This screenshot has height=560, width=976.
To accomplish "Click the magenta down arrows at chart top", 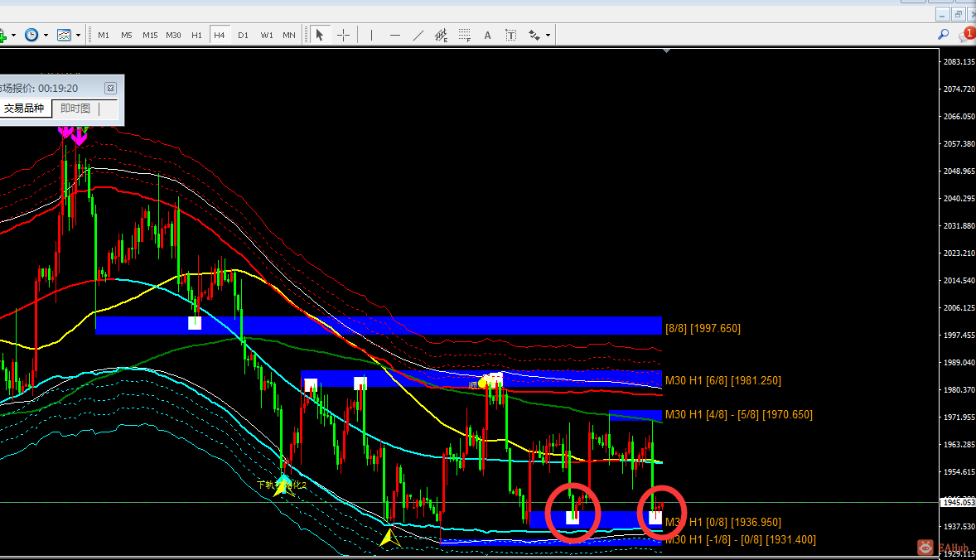I will tap(72, 135).
